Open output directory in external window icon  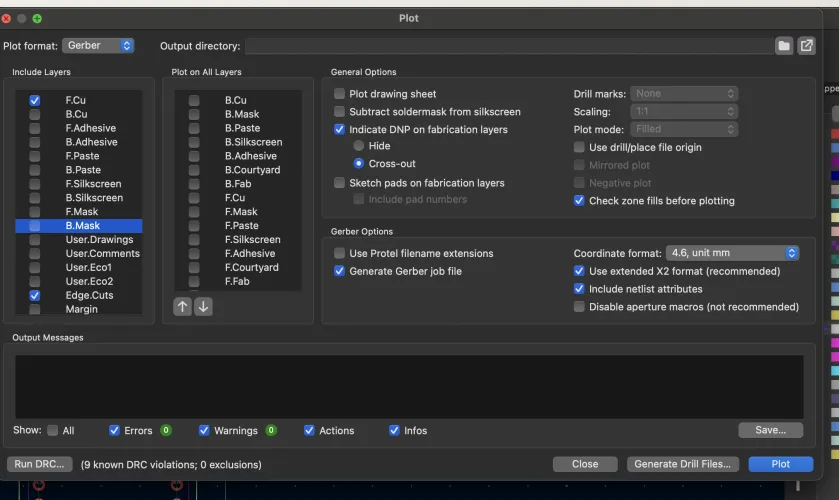tap(806, 46)
